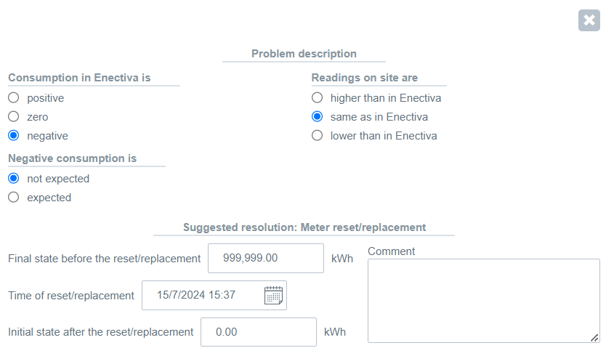This screenshot has height=364, width=606.
Task: Click the final state 999,999.00 field
Action: pos(265,258)
